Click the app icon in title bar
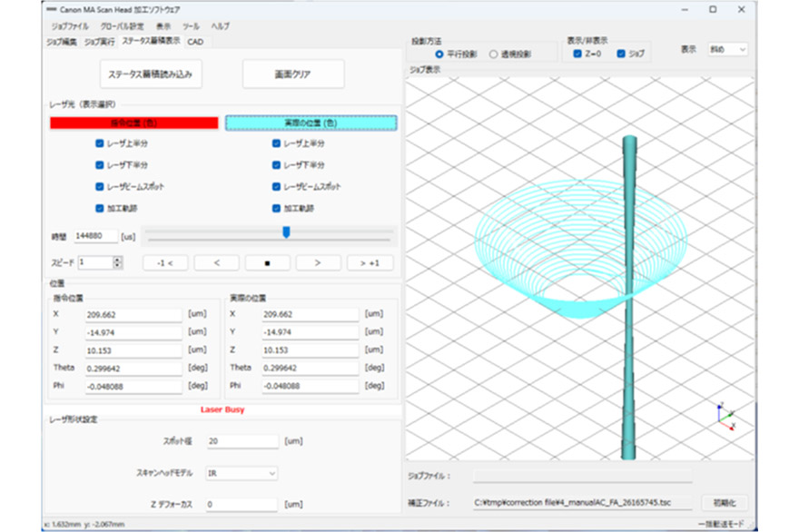The width and height of the screenshot is (799, 532). coord(51,9)
